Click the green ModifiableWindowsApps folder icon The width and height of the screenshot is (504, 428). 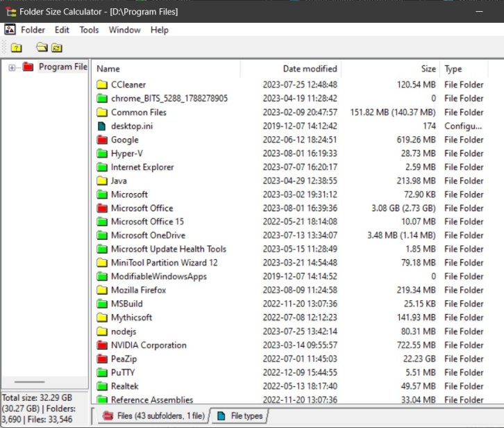click(x=102, y=276)
